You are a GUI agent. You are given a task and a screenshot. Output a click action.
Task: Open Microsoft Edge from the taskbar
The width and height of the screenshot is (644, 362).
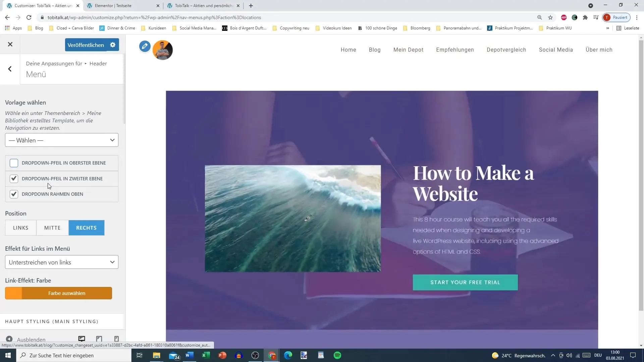pos(288,355)
